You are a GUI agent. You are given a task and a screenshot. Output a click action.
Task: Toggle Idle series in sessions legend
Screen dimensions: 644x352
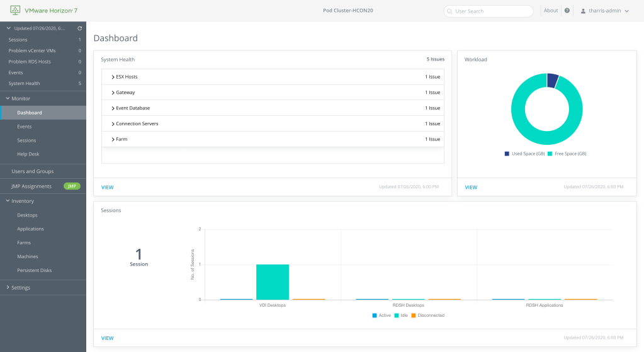pyautogui.click(x=397, y=315)
